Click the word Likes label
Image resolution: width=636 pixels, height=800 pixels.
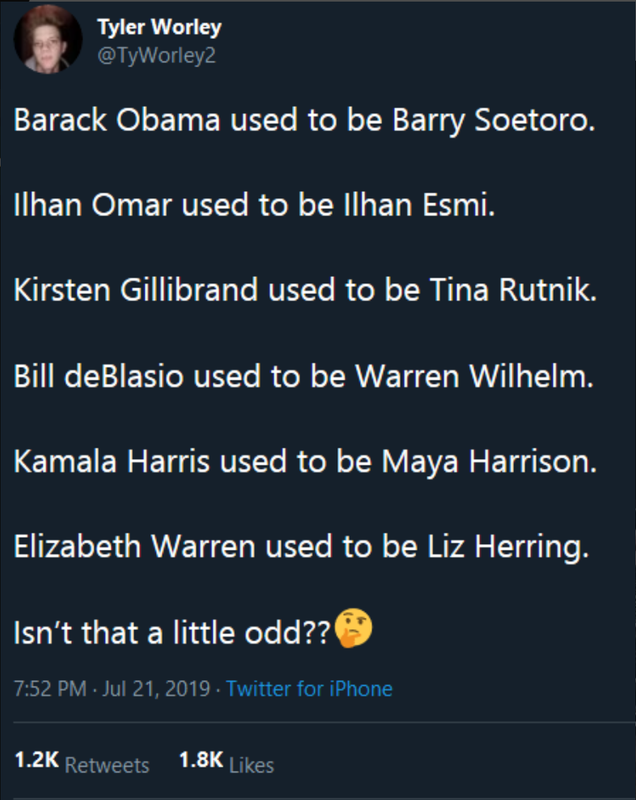click(x=251, y=765)
